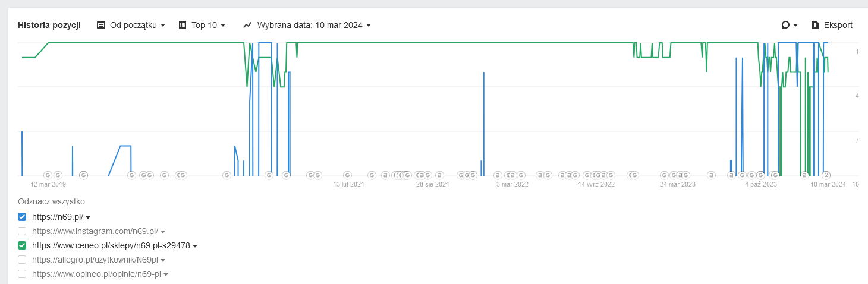Enable the instagram.com/n69.pl checkbox

(22, 231)
